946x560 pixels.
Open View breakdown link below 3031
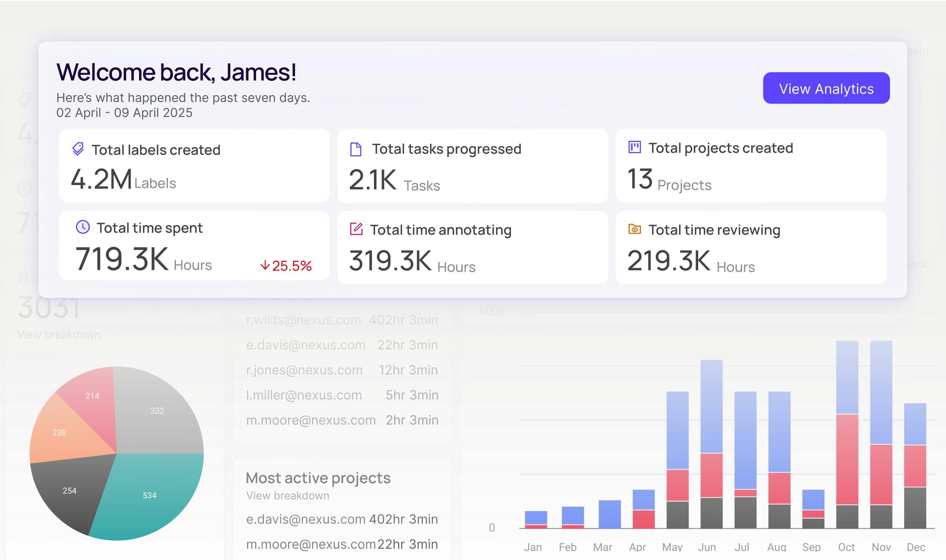[58, 334]
